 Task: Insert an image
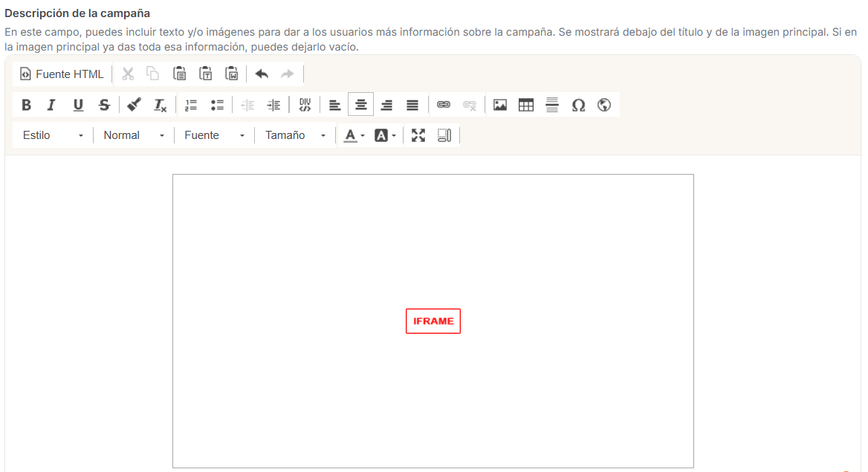click(500, 105)
